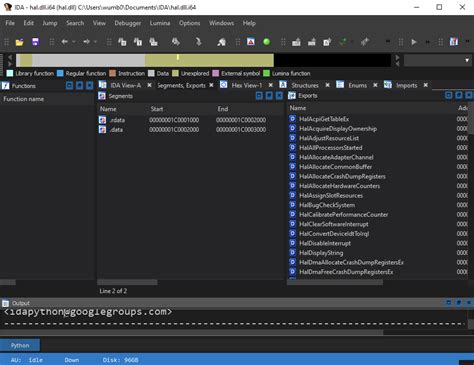Open the navigation band dropdown arrow

467,60
